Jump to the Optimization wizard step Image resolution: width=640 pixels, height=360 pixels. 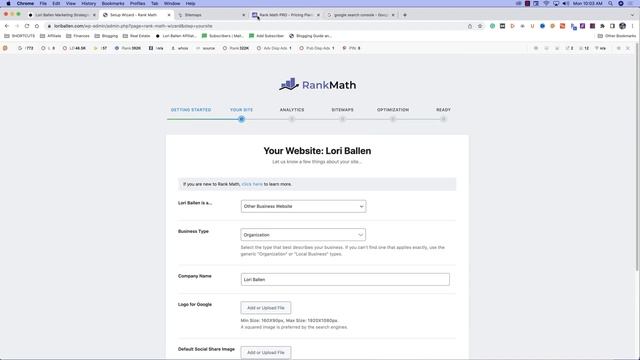[393, 110]
